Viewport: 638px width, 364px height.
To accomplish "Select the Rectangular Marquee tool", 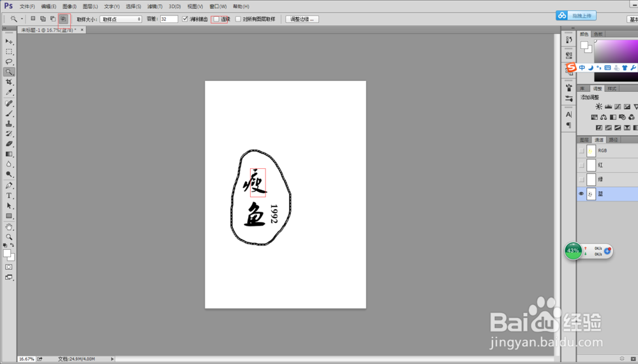I will pos(9,52).
